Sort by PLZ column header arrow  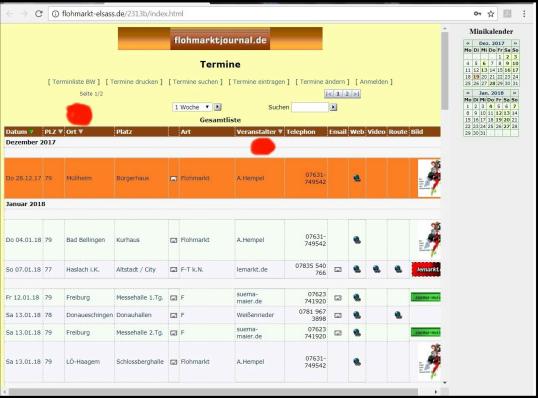point(60,132)
